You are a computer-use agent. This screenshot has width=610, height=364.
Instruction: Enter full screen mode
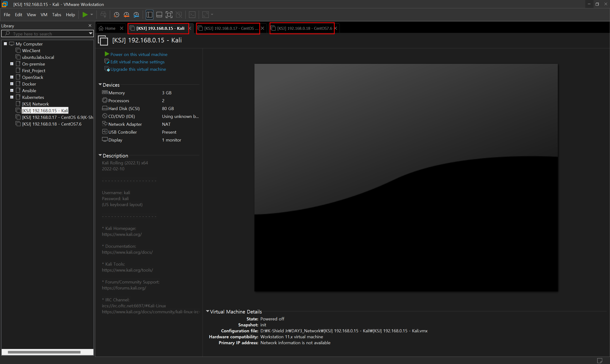pos(169,15)
